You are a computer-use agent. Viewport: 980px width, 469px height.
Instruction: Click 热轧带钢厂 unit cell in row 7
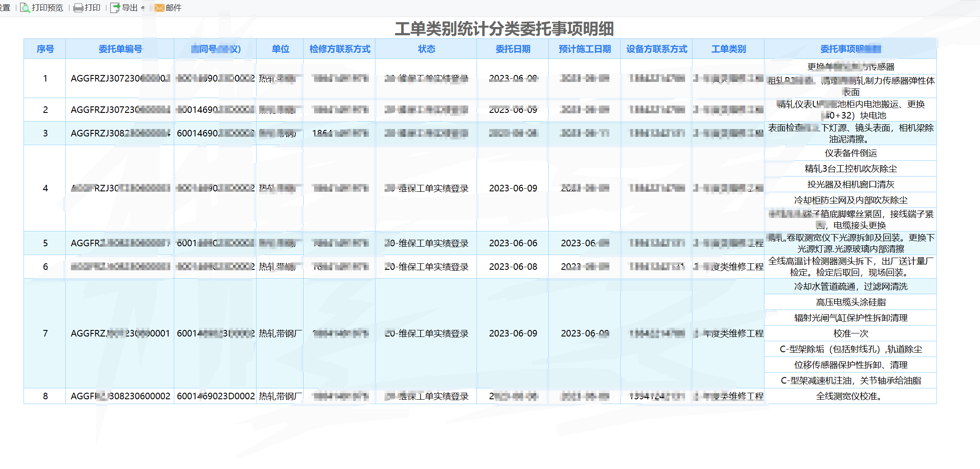click(x=280, y=333)
